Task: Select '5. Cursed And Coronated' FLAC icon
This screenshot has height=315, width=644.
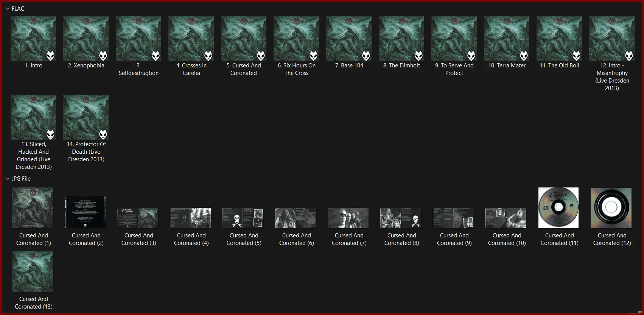Action: pyautogui.click(x=244, y=39)
